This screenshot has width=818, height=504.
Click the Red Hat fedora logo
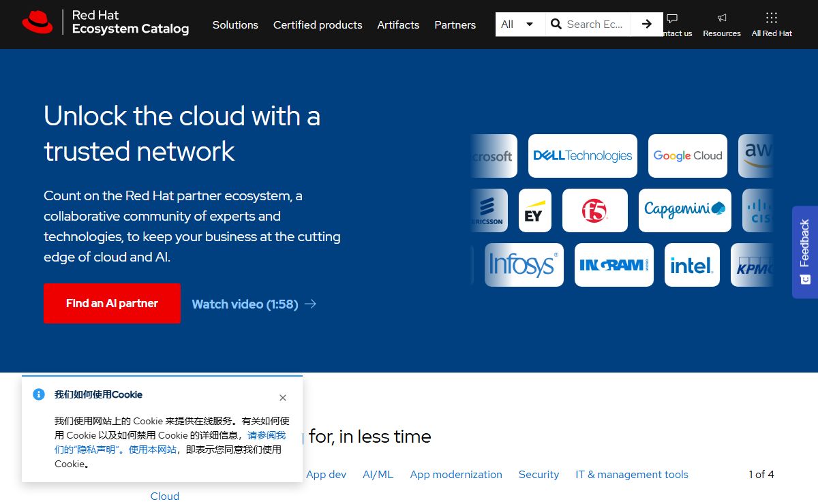point(37,22)
